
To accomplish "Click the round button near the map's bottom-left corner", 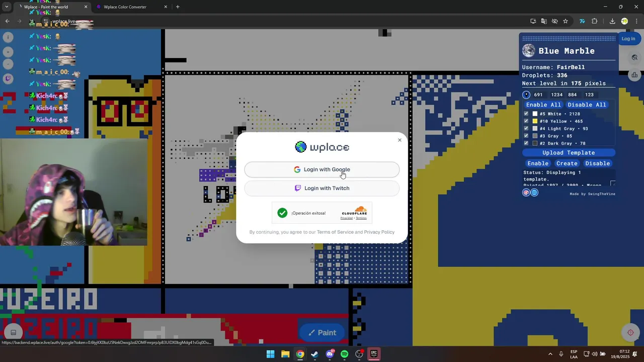I will coord(13,332).
